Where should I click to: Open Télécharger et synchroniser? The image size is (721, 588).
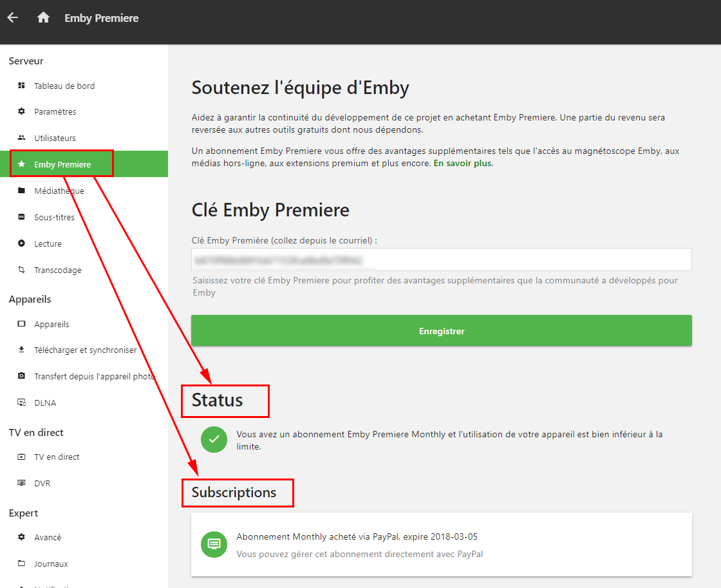[84, 350]
